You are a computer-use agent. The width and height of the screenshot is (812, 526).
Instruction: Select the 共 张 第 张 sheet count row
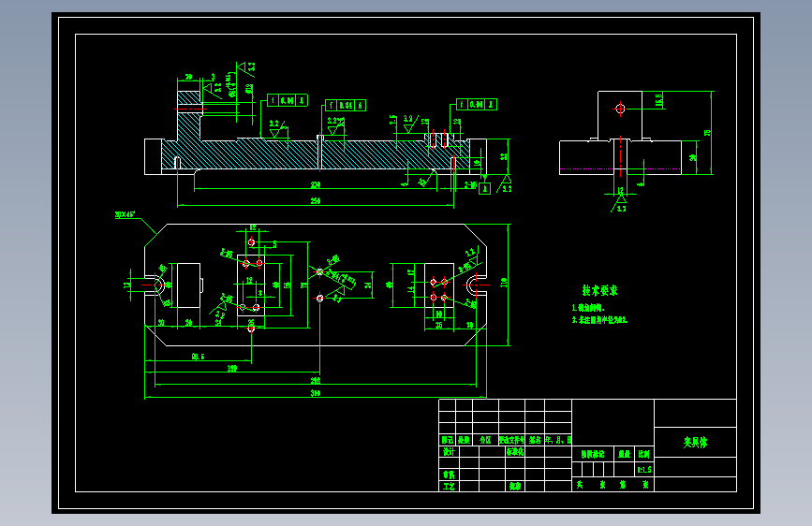(x=613, y=485)
